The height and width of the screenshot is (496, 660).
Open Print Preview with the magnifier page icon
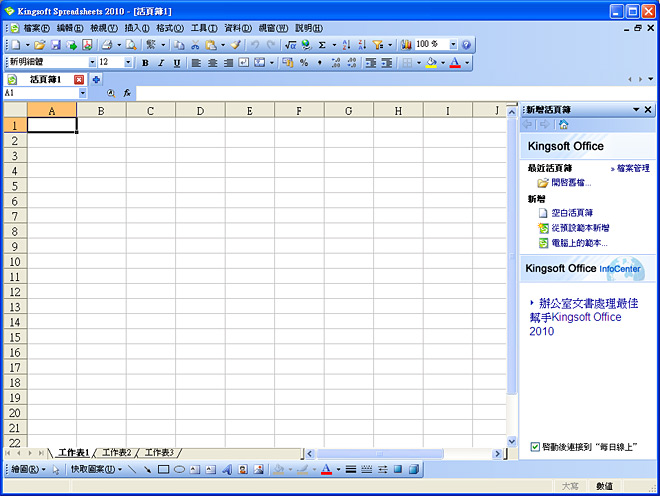point(131,45)
